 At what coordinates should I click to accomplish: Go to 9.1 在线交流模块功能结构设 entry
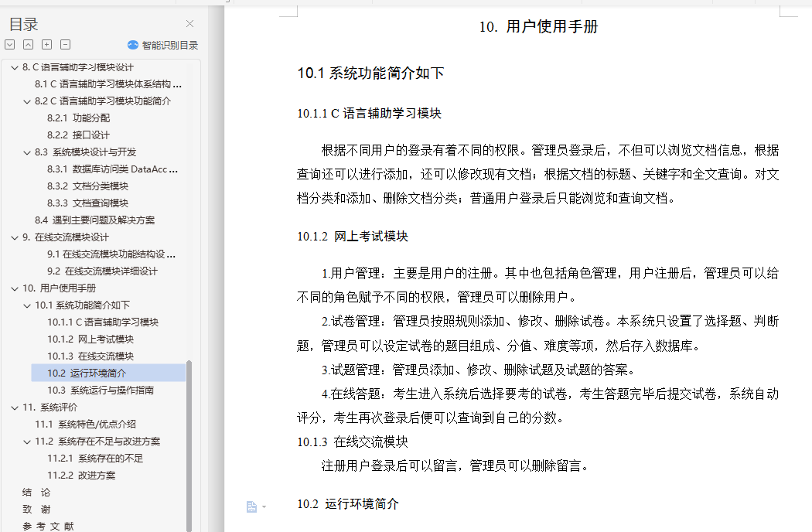(111, 254)
